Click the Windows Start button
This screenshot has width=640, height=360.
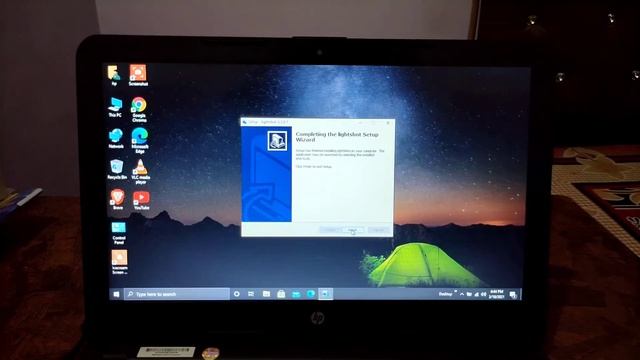[116, 294]
